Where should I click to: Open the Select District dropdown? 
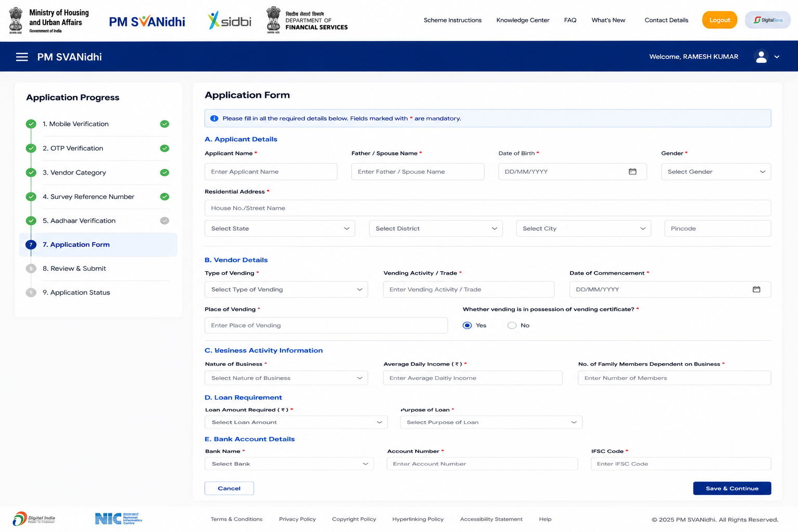[436, 229]
